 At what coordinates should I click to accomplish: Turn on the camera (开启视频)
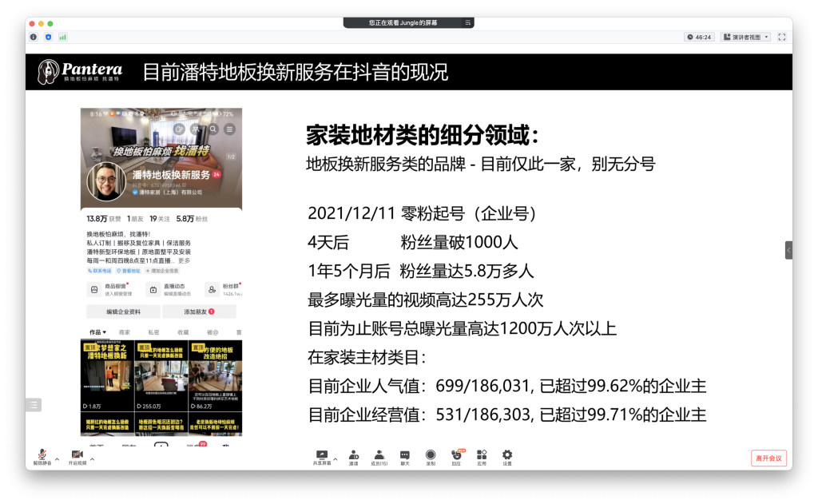coord(77,457)
